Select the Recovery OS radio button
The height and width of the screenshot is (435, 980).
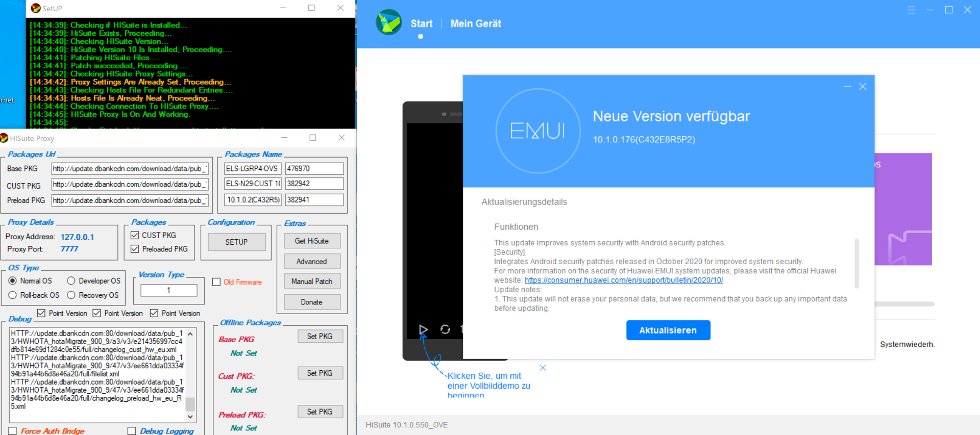[71, 295]
